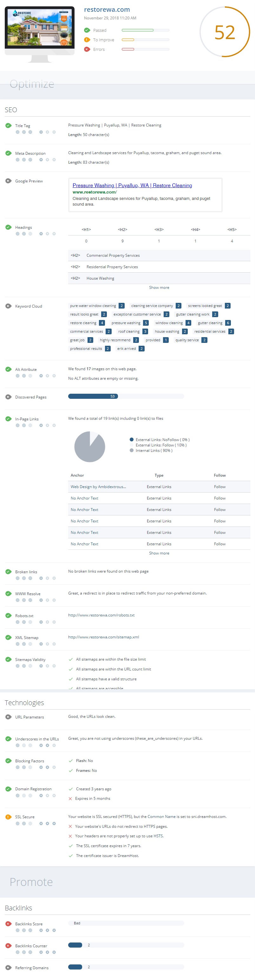The height and width of the screenshot is (980, 255).
Task: Click the Anchor column header
Action: (x=77, y=476)
